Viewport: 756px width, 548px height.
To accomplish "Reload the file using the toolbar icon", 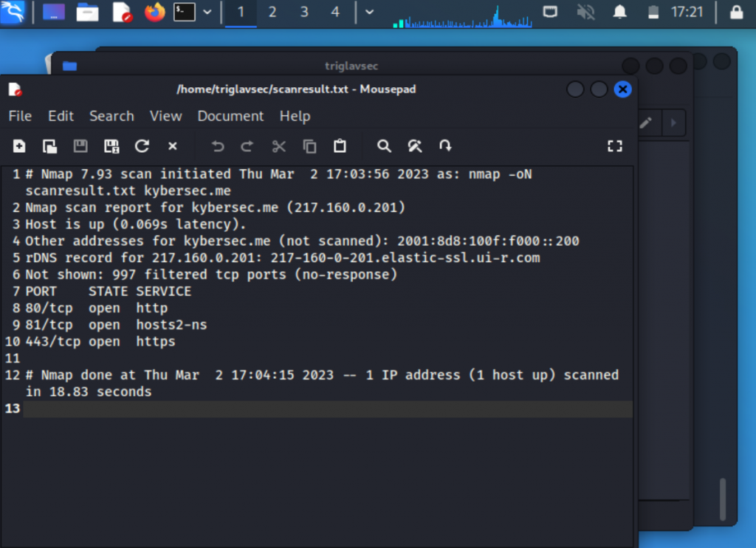I will [142, 146].
